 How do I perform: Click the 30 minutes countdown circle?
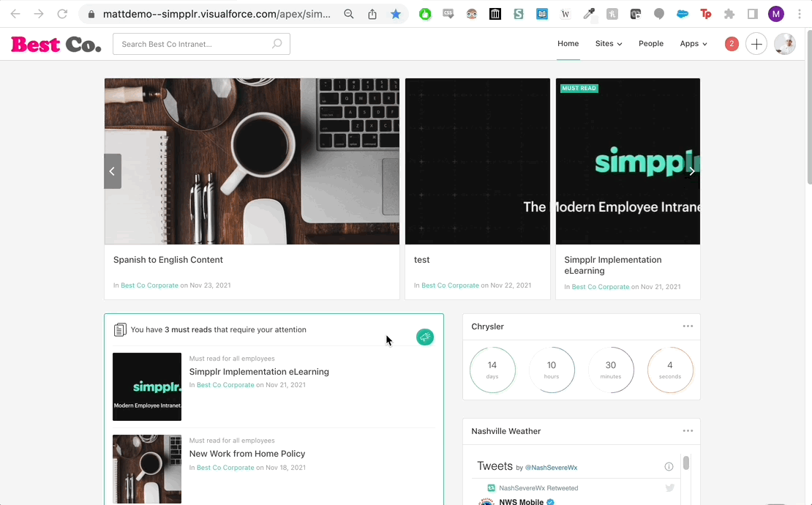611,370
